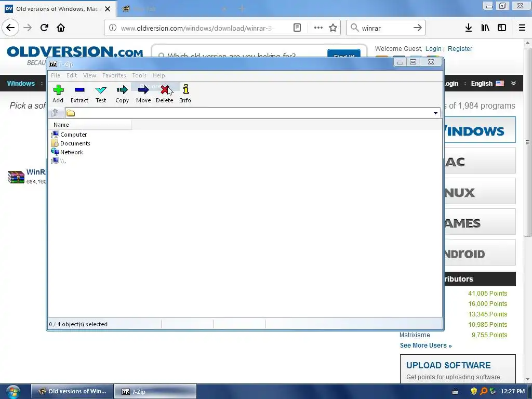
Task: Open the Favorites menu
Action: [x=114, y=75]
